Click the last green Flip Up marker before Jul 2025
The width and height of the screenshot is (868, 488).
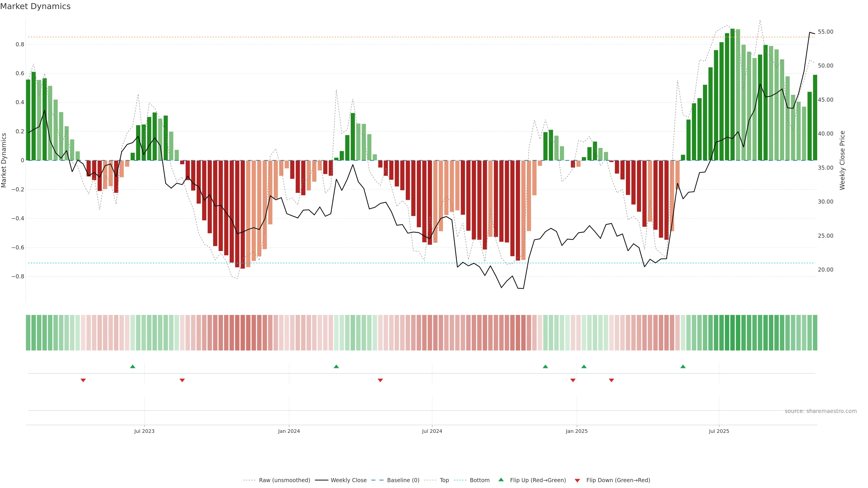point(683,366)
